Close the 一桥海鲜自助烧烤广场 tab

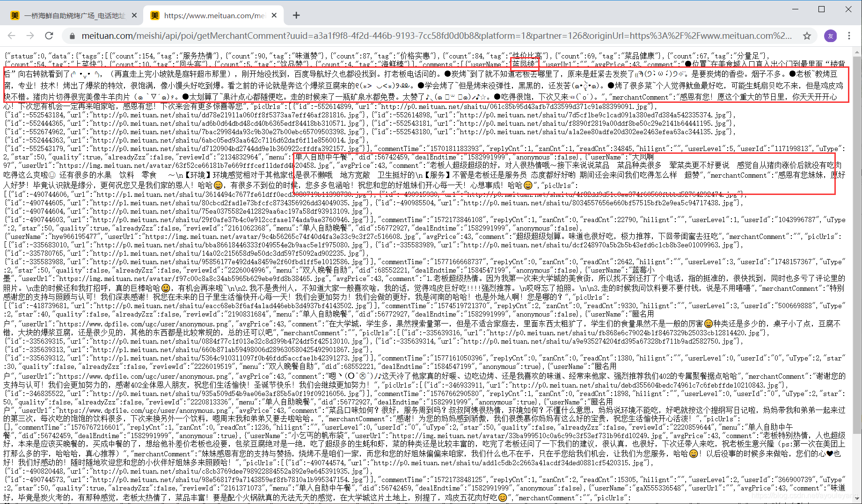(134, 15)
